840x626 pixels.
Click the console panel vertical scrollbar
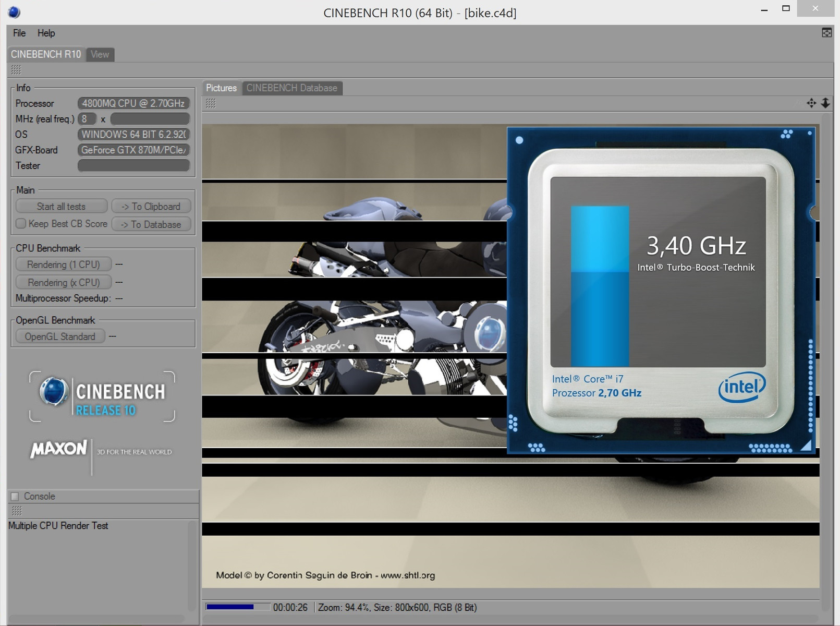pos(192,566)
